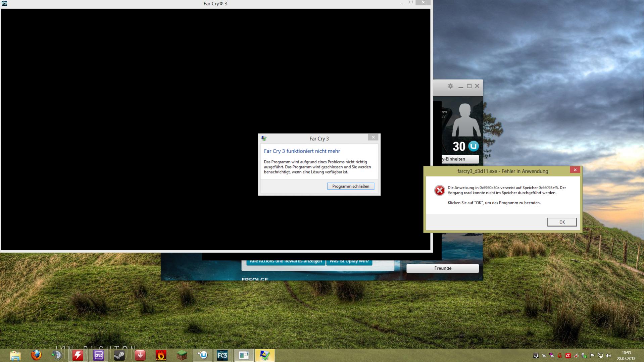Click the Uplay profile avatar silhouette
The height and width of the screenshot is (362, 644).
coord(465,120)
